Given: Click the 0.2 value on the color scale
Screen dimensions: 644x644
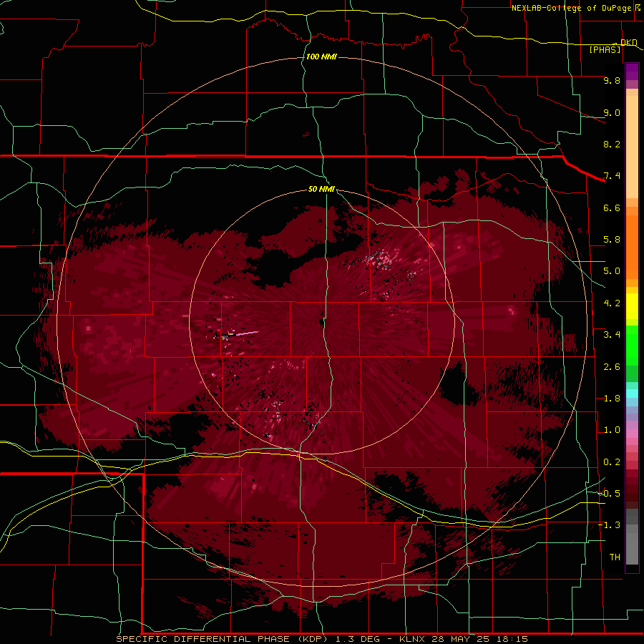Looking at the screenshot, I should point(612,462).
